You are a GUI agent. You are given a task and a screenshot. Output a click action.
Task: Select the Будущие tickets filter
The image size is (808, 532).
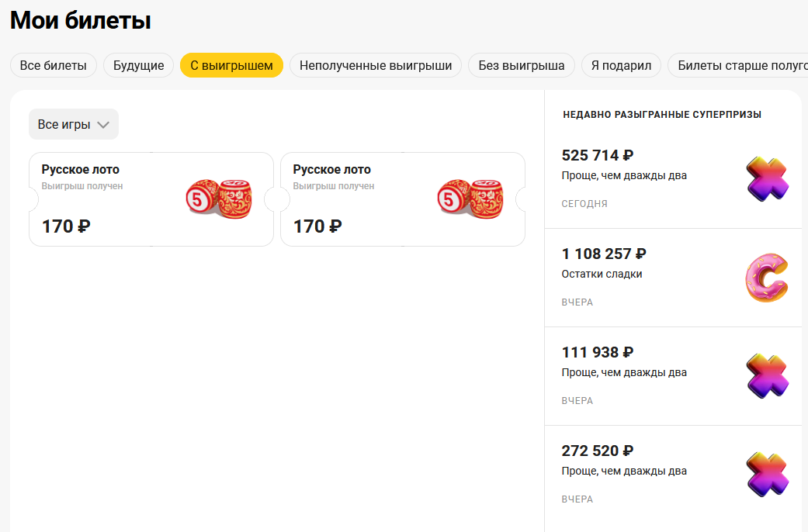click(x=139, y=65)
